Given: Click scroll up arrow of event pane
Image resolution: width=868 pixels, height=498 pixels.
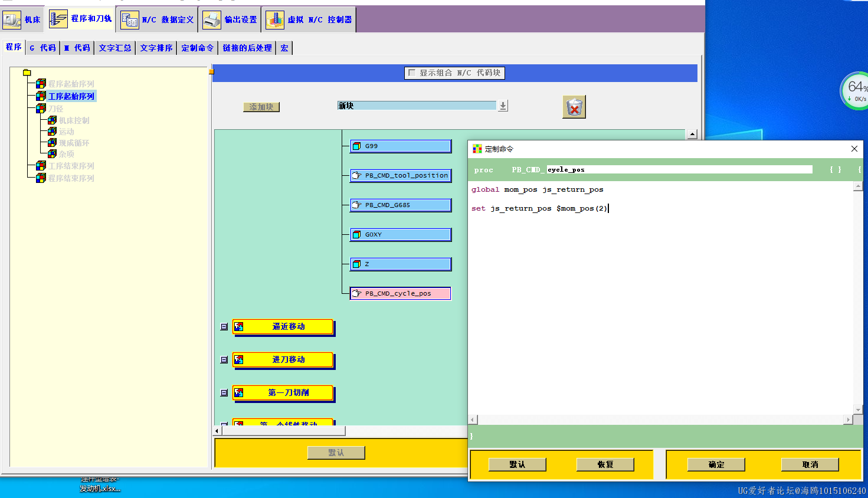Looking at the screenshot, I should (692, 135).
